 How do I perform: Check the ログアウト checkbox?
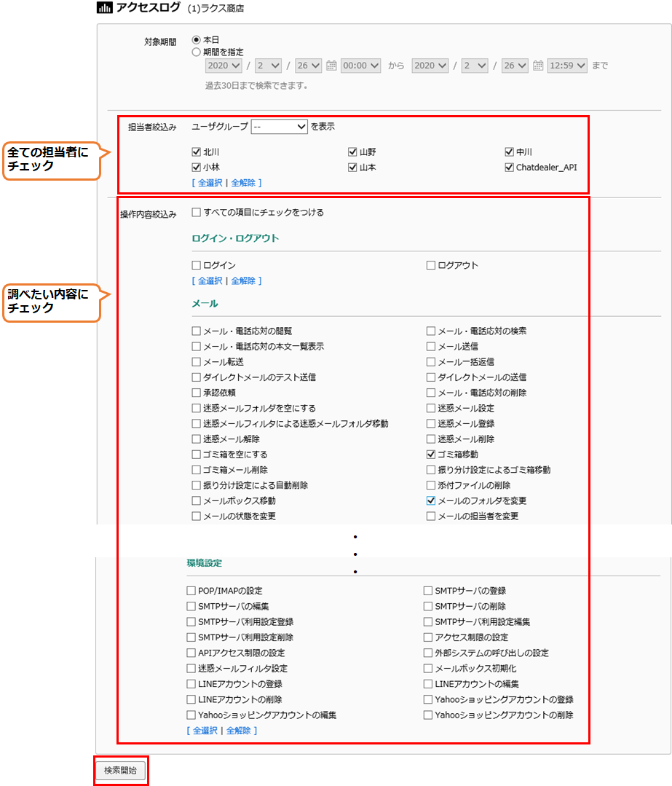point(431,265)
